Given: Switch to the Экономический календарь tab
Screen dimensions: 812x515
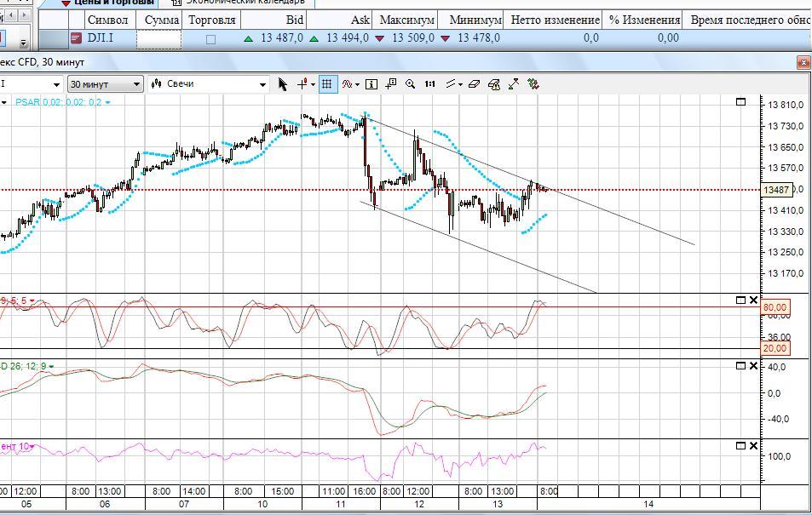Looking at the screenshot, I should 239,3.
